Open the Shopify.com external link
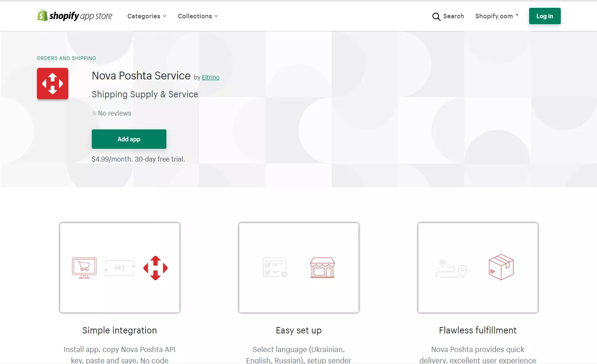This screenshot has height=364, width=597. 497,16
